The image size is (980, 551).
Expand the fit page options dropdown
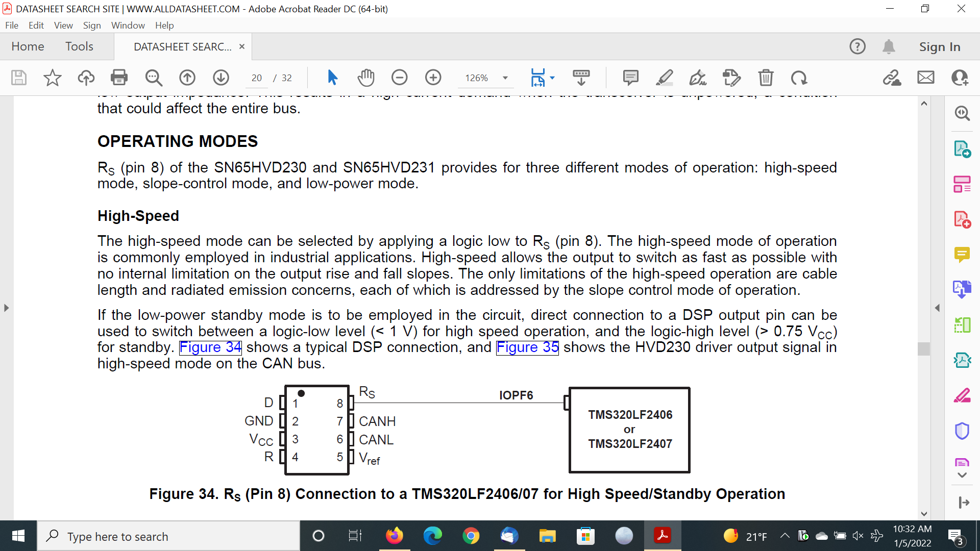coord(552,78)
